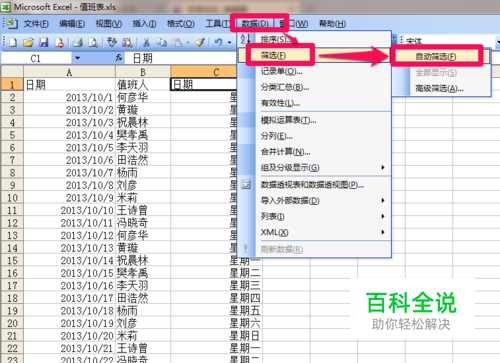Click the 王诗曾 cell in row 11
Screen dimensions: 500x363
pos(143,210)
